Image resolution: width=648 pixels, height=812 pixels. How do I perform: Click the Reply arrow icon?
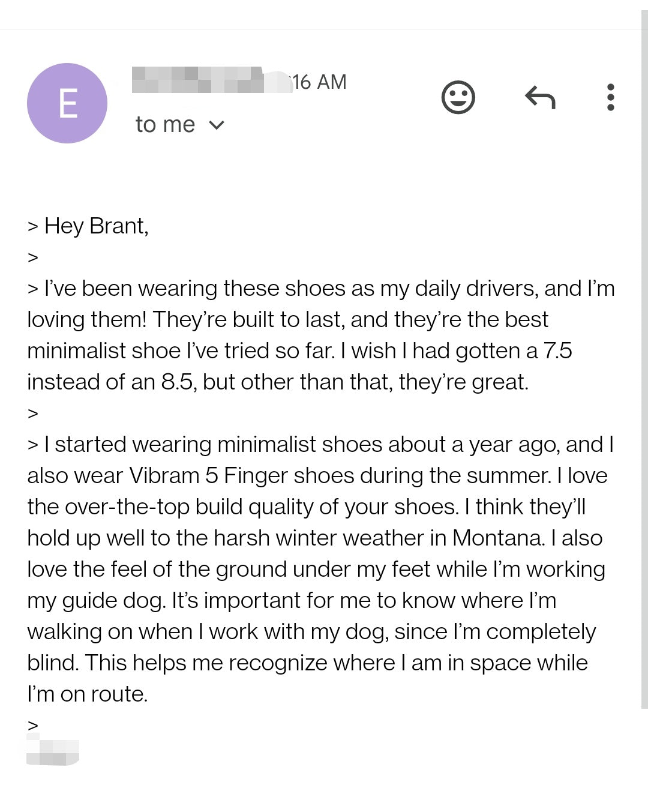point(540,97)
